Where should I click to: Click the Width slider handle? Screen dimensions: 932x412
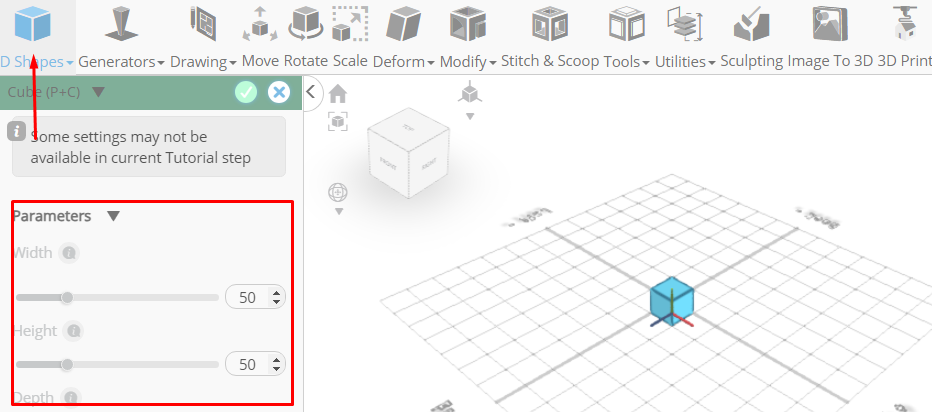point(67,297)
